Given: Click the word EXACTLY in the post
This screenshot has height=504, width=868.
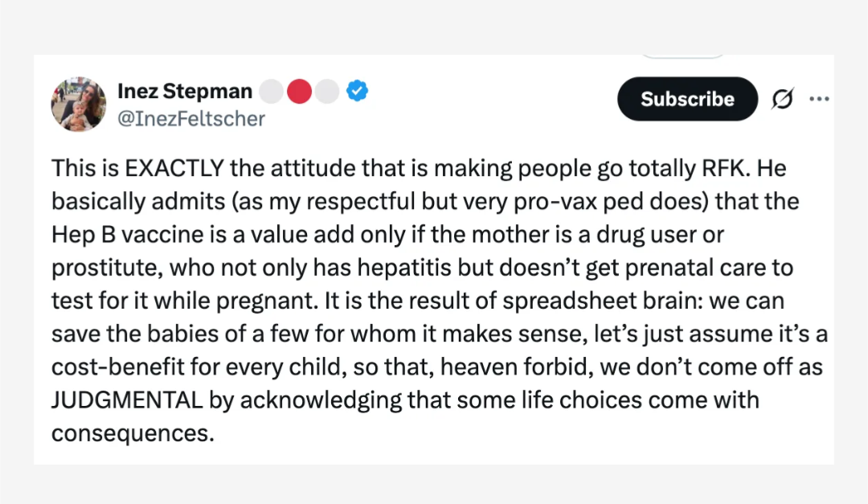Looking at the screenshot, I should [174, 168].
